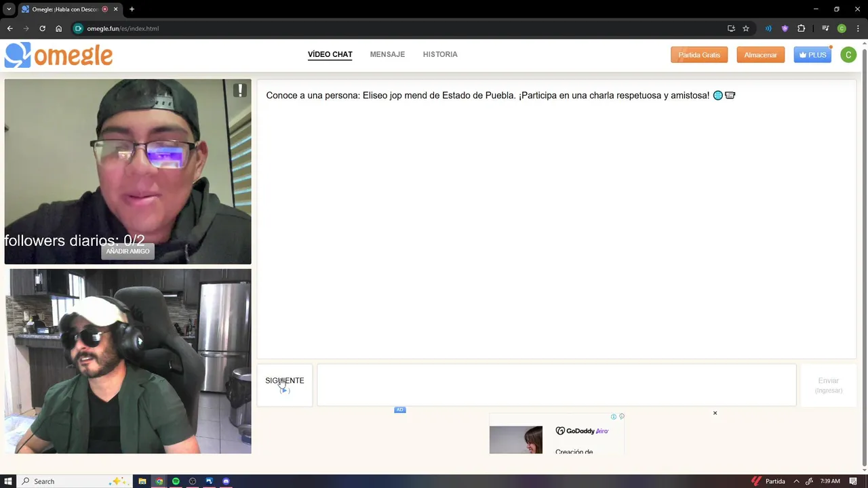
Task: Open File Explorer from taskbar
Action: (142, 481)
